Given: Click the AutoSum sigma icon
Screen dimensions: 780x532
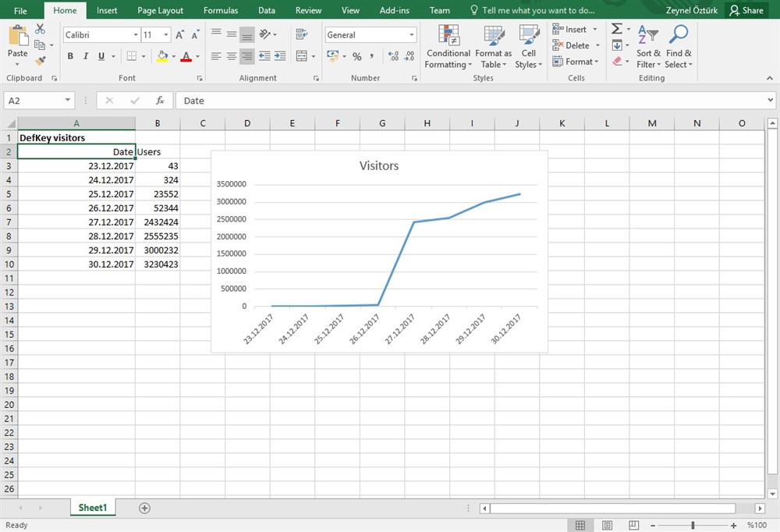Looking at the screenshot, I should pyautogui.click(x=617, y=29).
